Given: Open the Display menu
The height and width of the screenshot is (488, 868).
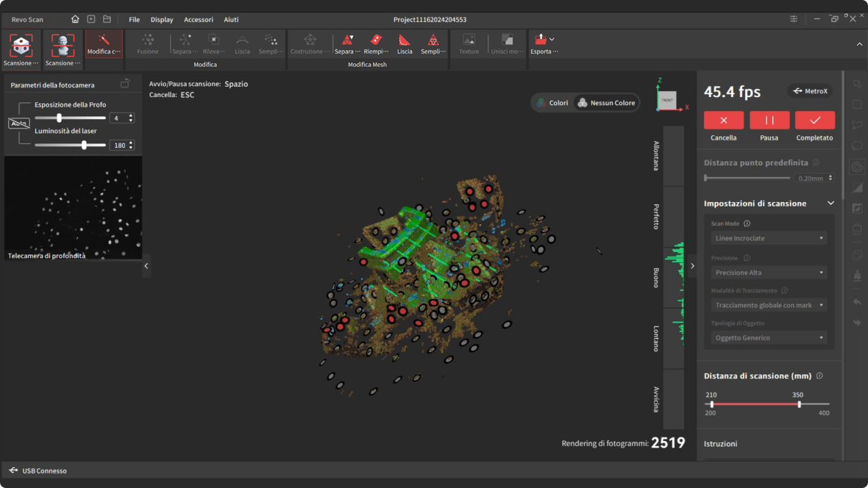Looking at the screenshot, I should click(x=162, y=20).
